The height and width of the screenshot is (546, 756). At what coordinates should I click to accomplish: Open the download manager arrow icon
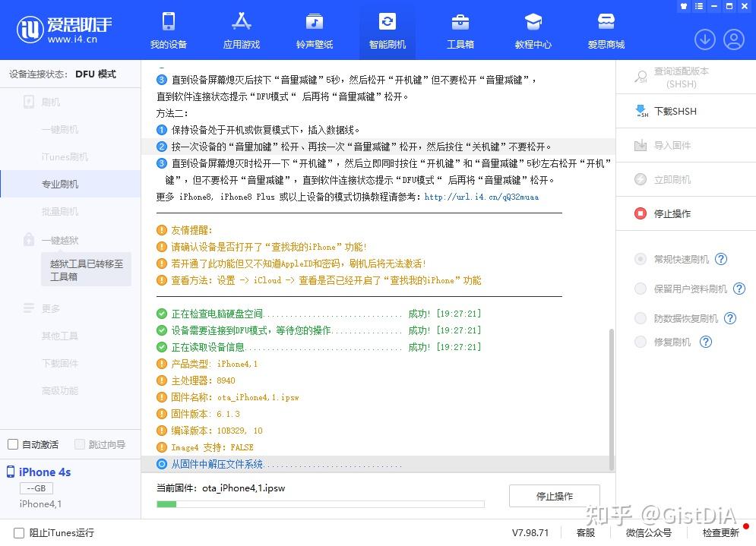click(705, 39)
